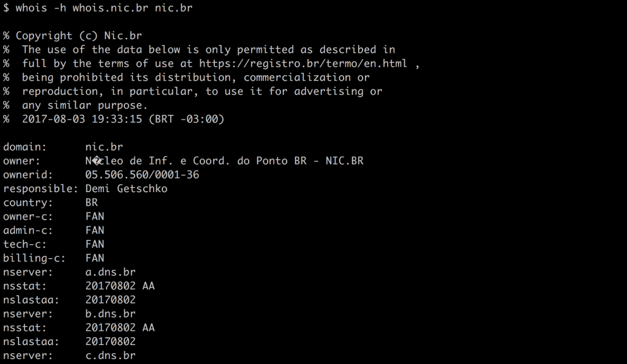This screenshot has width=627, height=364.
Task: Click the nserver c.dns.br entry
Action: [110, 355]
